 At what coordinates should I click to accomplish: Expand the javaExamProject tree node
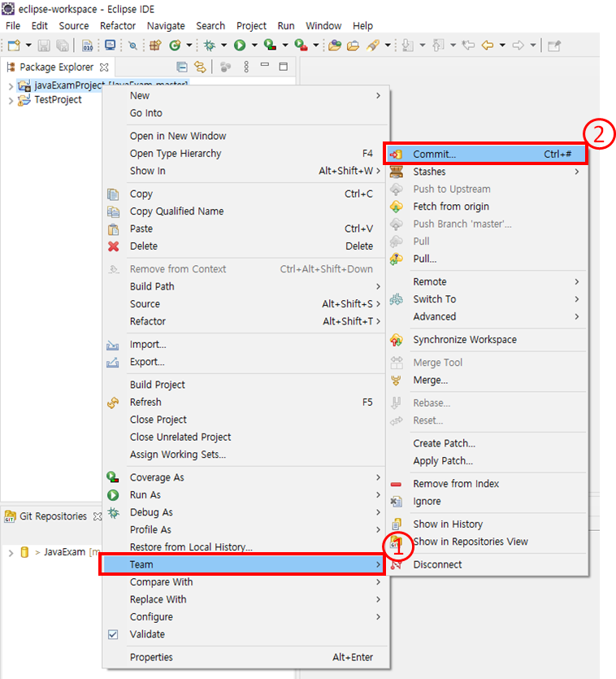11,86
